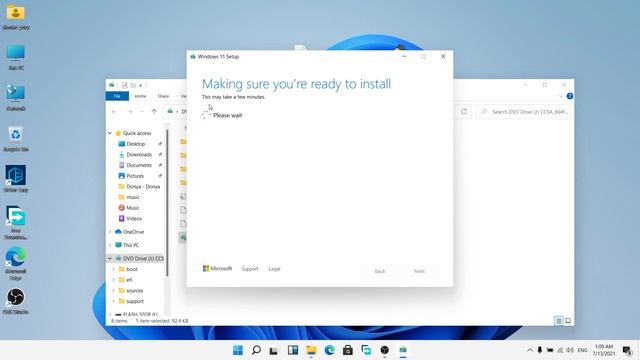Collapse Quick access tree node
Screen dimensions: 640x360
pos(110,133)
